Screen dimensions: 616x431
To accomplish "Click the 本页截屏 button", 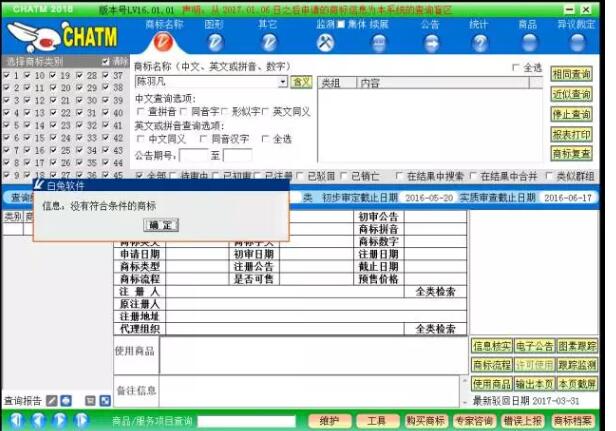I will click(x=577, y=383).
